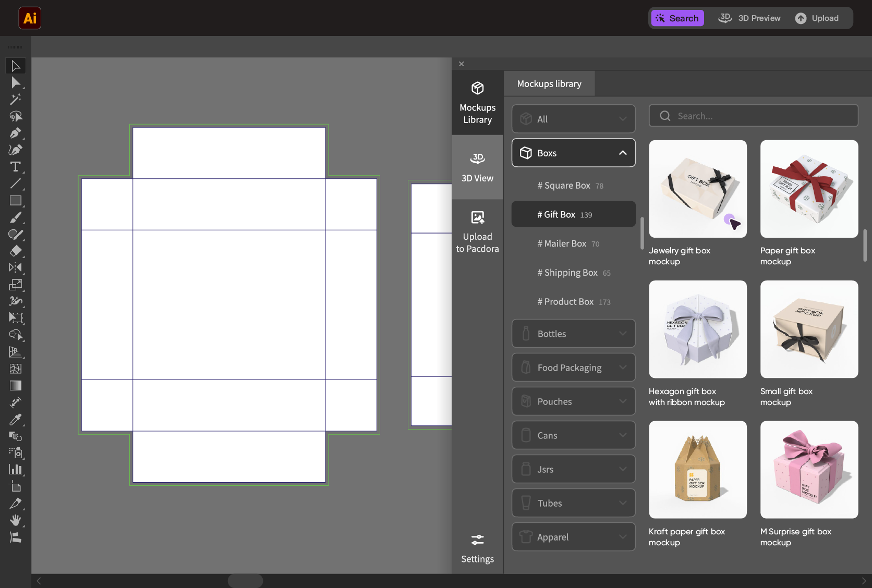Click the Eraser tool icon

15,251
